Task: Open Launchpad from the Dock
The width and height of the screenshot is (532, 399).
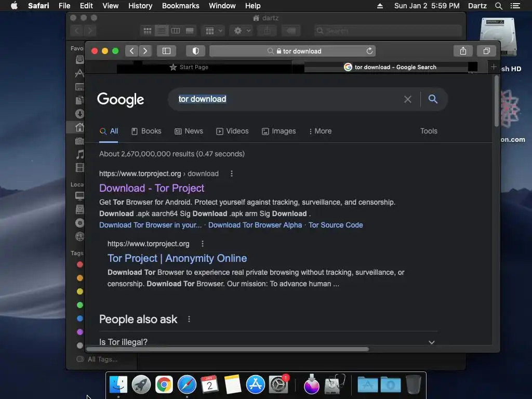Action: tap(141, 385)
